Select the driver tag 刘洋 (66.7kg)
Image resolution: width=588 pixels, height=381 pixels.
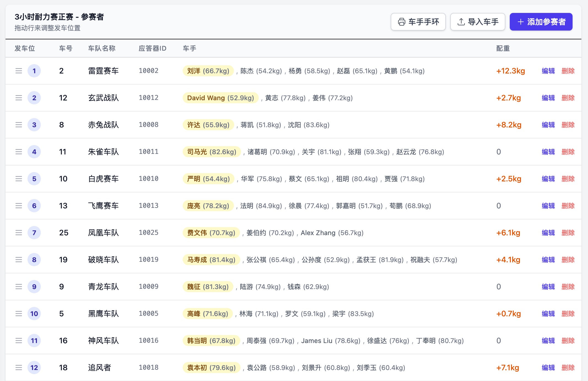pos(208,71)
